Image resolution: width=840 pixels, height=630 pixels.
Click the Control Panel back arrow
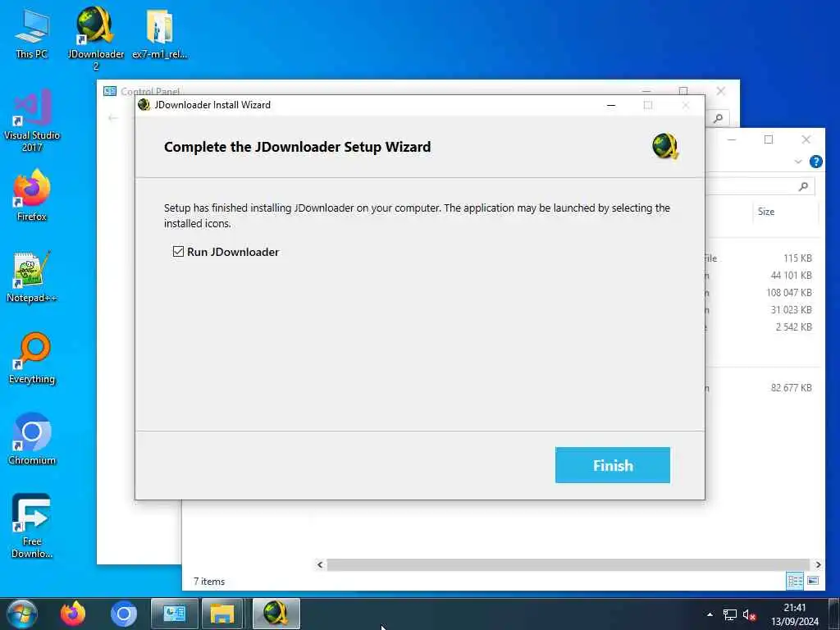coord(112,118)
